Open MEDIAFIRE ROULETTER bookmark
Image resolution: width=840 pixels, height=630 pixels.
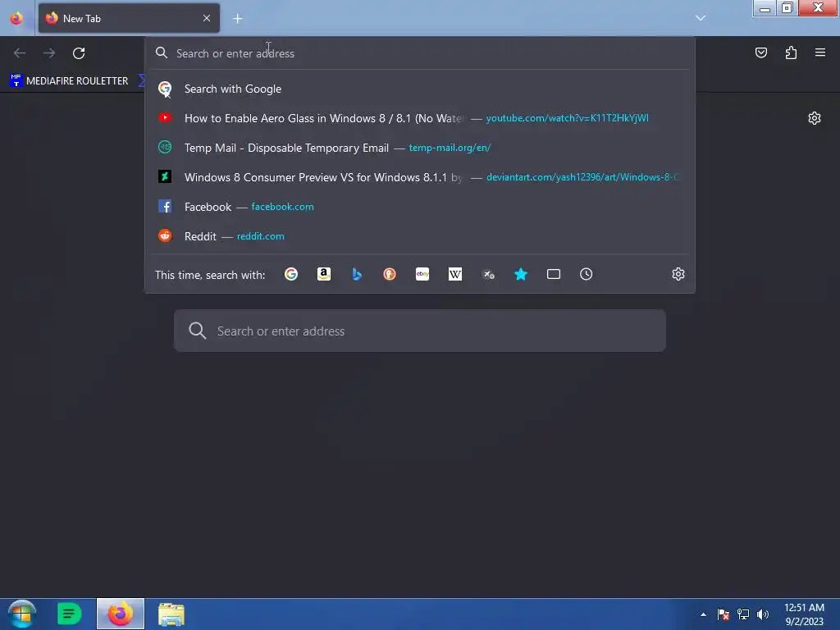point(69,81)
